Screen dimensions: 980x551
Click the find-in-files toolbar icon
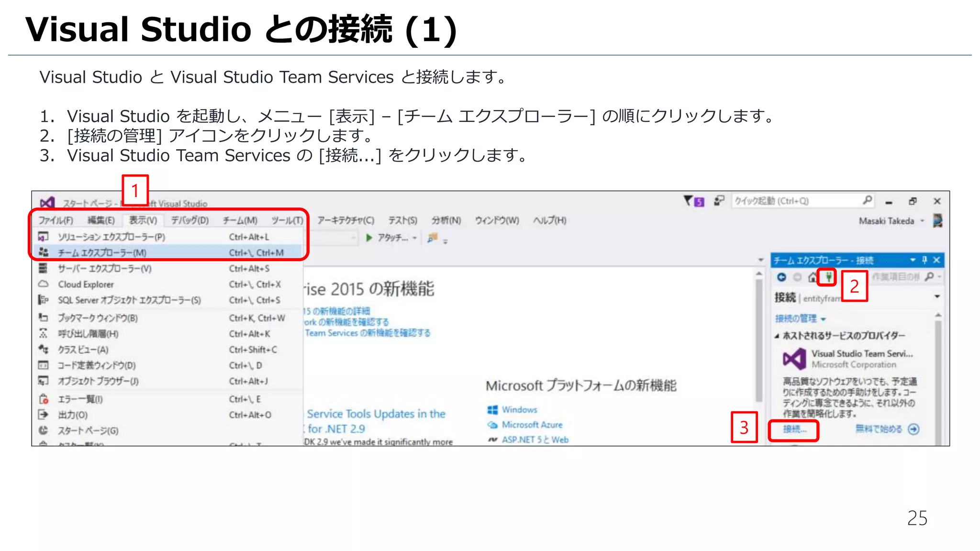(433, 237)
